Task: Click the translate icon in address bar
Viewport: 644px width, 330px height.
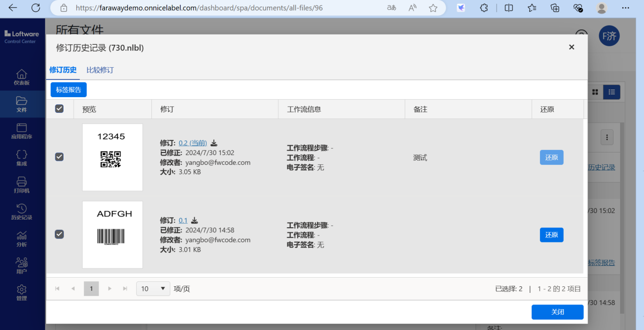Action: coord(391,8)
